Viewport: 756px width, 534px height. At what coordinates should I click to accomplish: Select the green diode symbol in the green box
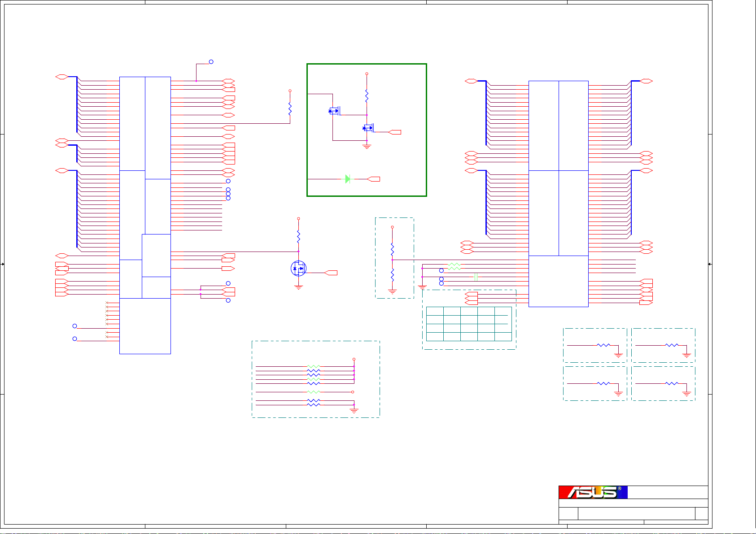pos(348,179)
